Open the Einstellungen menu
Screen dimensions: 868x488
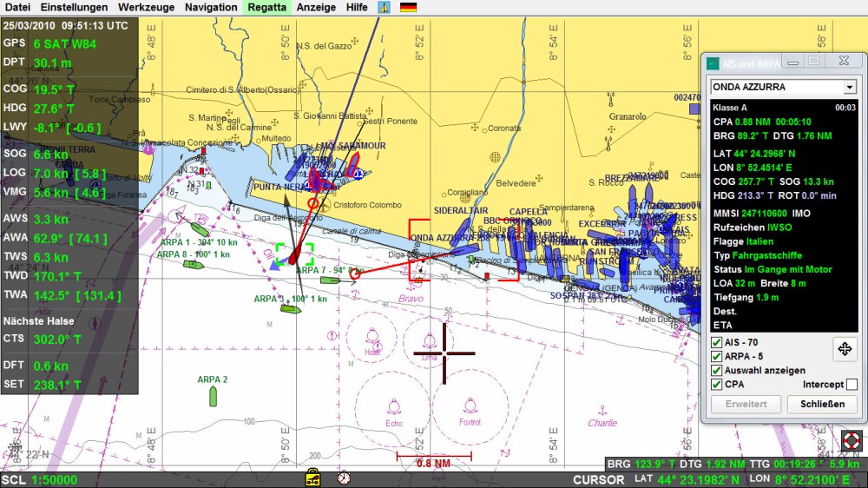(x=74, y=7)
